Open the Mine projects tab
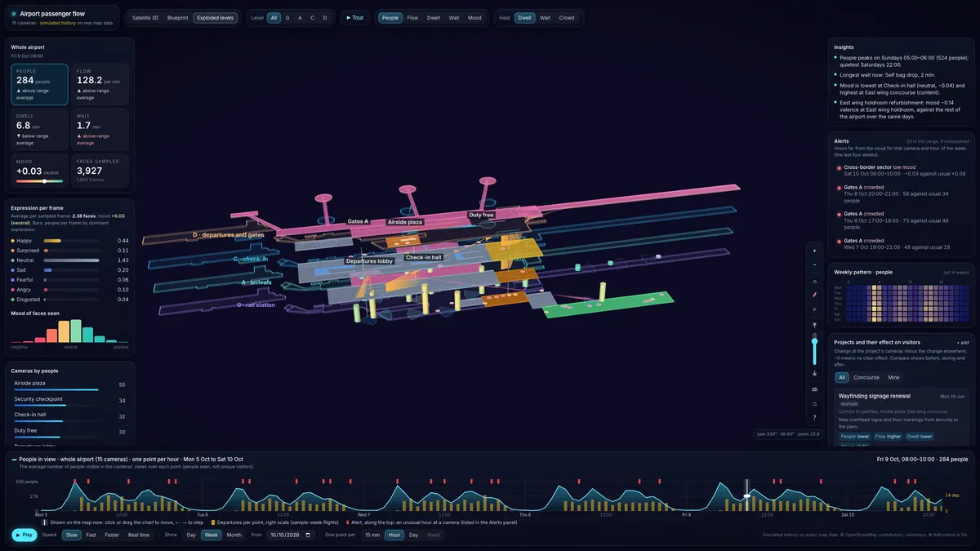Viewport: 980px width, 551px height. 893,377
